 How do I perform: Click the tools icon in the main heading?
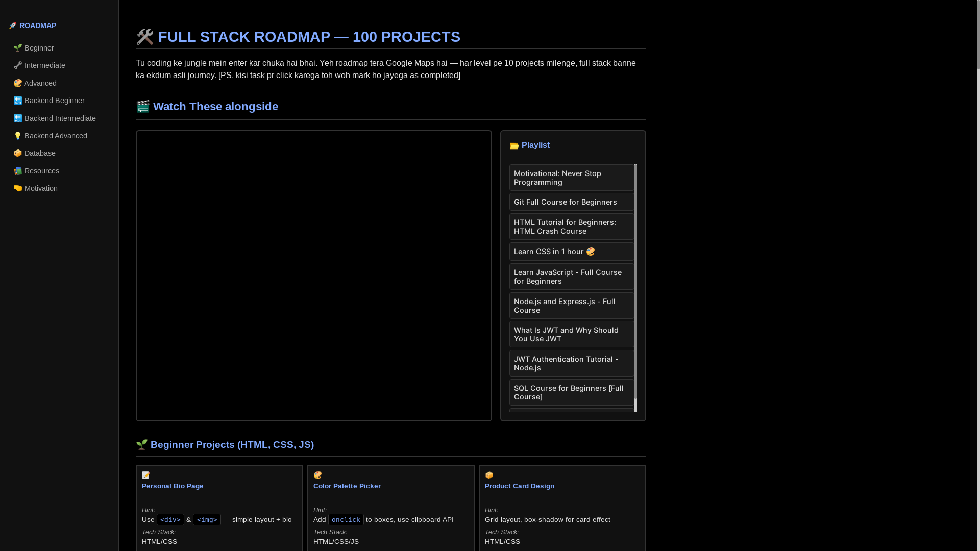(145, 37)
